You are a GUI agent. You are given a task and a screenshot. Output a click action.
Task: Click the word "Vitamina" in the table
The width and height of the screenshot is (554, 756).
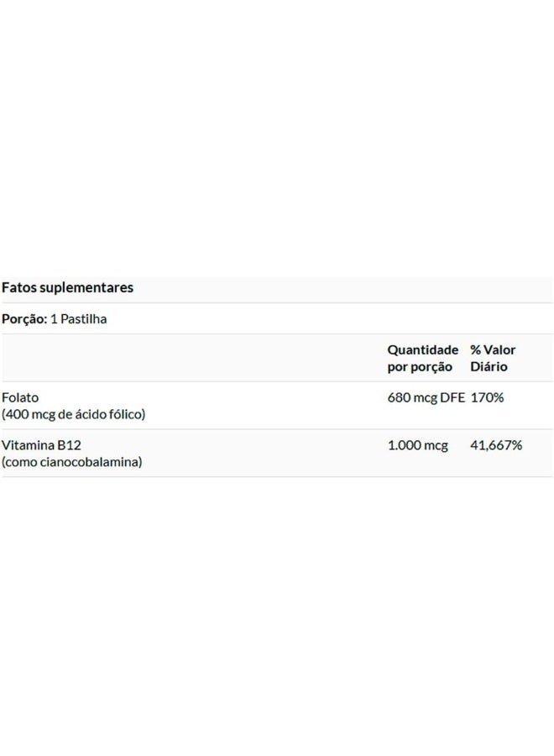pos(28,445)
